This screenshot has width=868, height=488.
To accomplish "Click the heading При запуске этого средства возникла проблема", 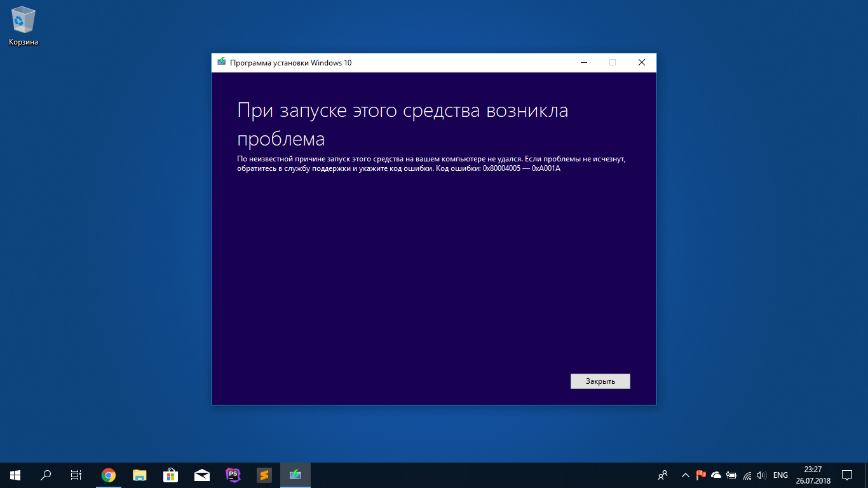I will [x=403, y=124].
